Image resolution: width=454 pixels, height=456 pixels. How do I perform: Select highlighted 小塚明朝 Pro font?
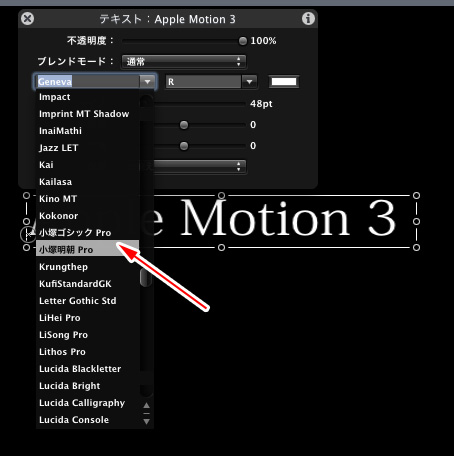click(88, 248)
